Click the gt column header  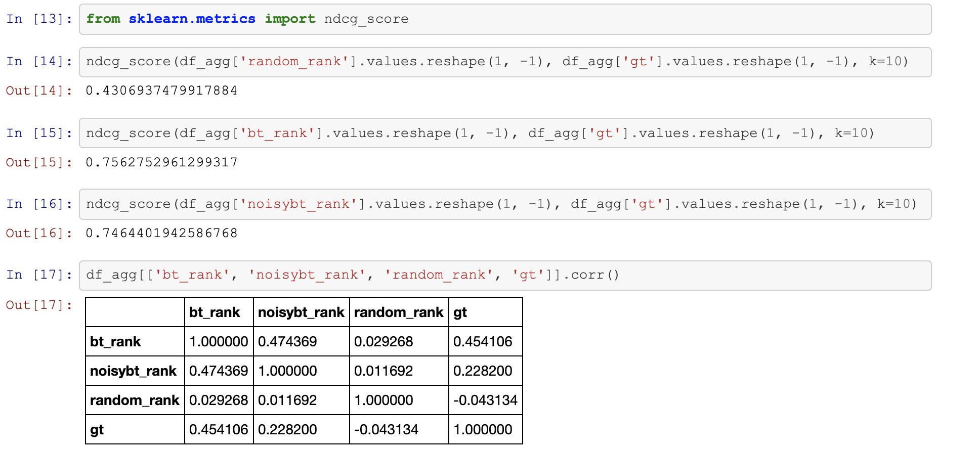(486, 312)
